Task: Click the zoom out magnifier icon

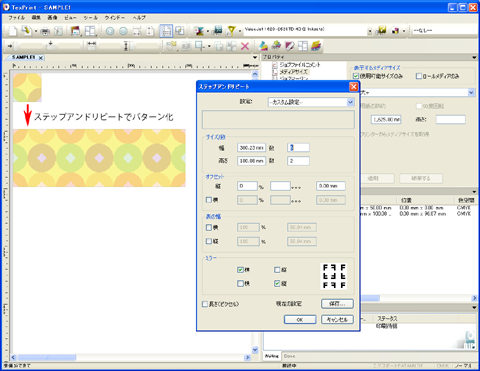Action: tap(123, 31)
